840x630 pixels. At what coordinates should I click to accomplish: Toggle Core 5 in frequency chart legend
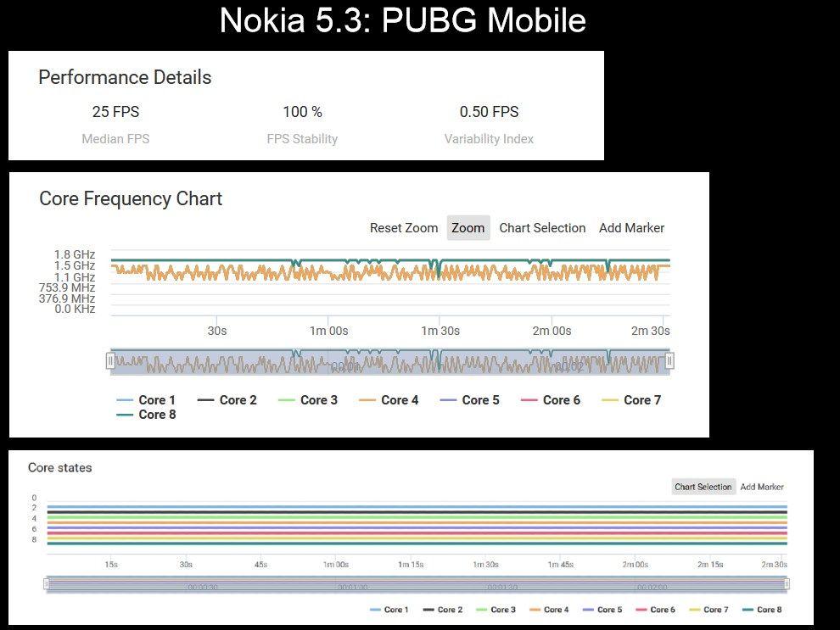pyautogui.click(x=470, y=400)
